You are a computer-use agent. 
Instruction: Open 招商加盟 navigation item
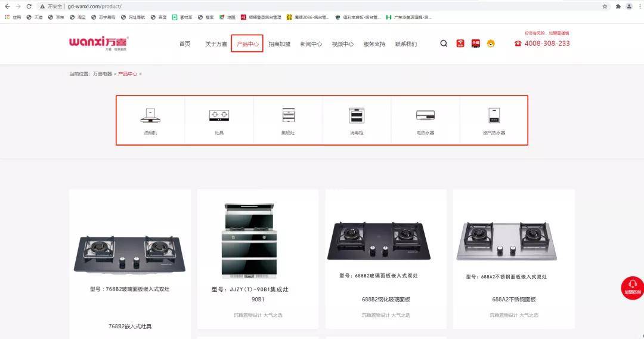(x=279, y=44)
